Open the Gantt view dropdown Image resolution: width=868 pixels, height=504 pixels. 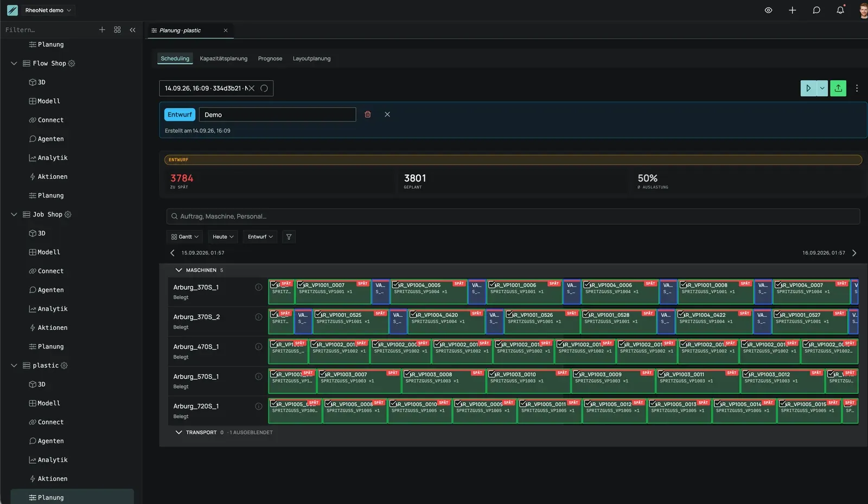pyautogui.click(x=185, y=237)
